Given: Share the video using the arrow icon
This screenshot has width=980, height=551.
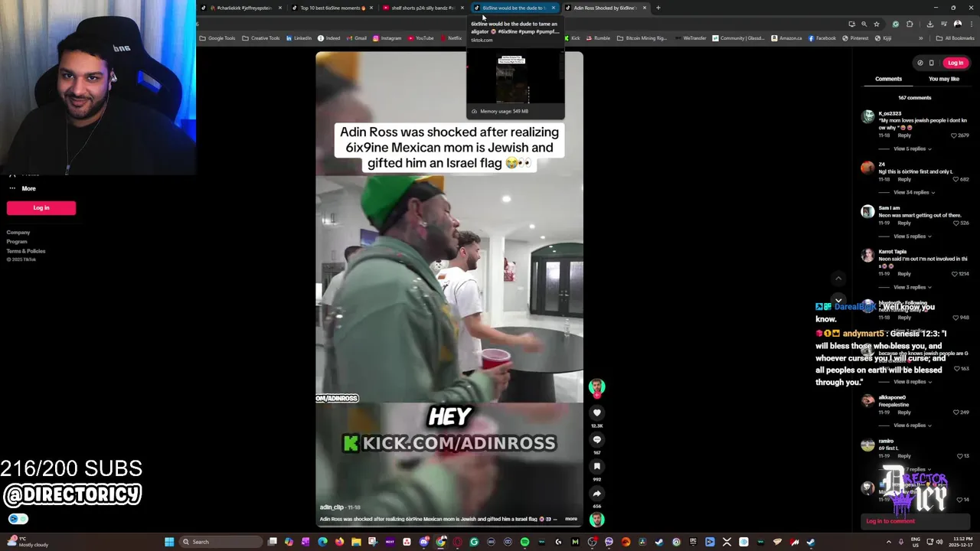Looking at the screenshot, I should click(597, 494).
